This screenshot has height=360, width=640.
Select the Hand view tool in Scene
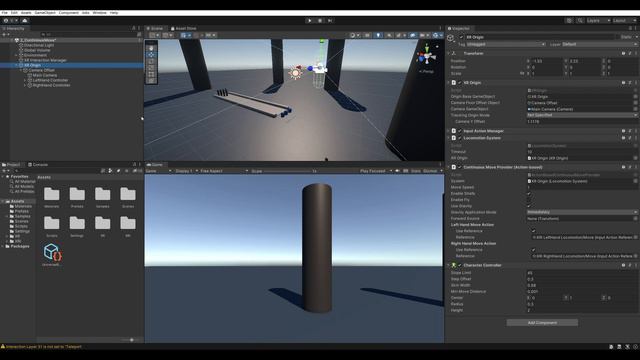click(x=151, y=48)
